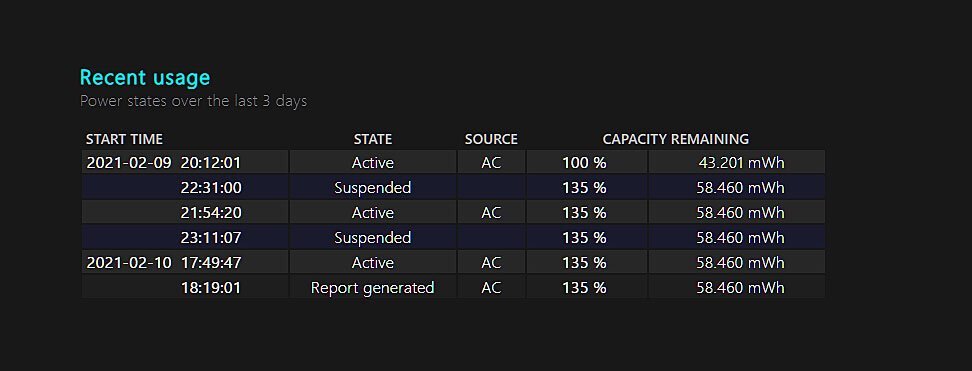Viewport: 972px width, 371px height.
Task: Select the Suspended state at 22:31:00
Action: click(373, 187)
